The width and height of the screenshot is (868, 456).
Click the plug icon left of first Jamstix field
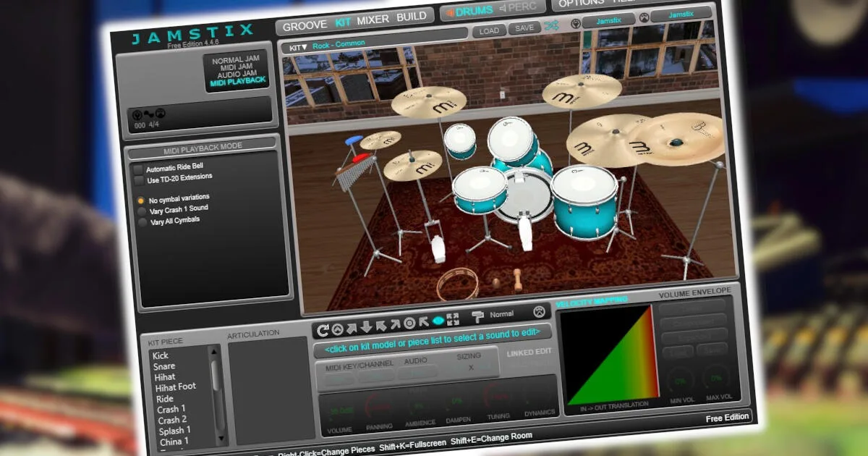[x=574, y=23]
